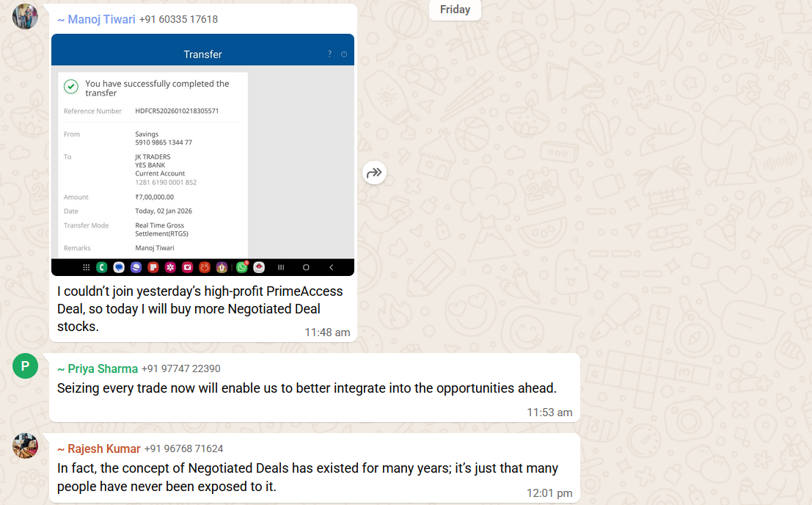Viewport: 812px width, 505px height.
Task: Click phone number +91 60335 17618
Action: click(x=178, y=20)
